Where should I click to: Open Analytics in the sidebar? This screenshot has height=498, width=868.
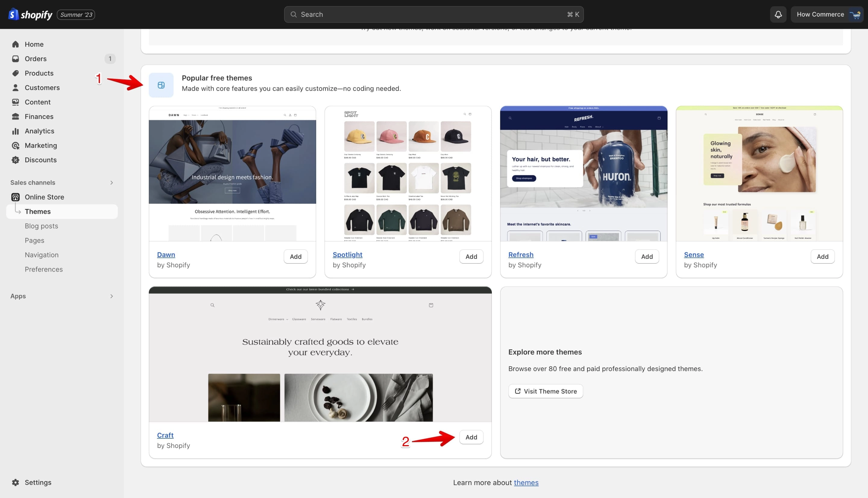(61, 131)
